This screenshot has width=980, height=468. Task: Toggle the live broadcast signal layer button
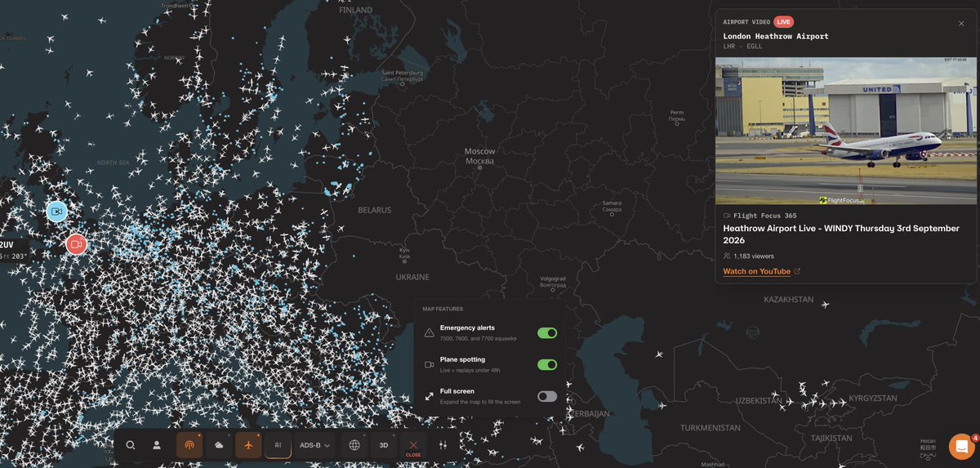pos(189,445)
